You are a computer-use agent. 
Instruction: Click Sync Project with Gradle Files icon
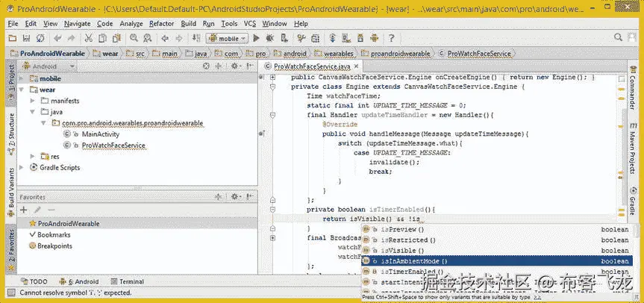click(x=333, y=38)
